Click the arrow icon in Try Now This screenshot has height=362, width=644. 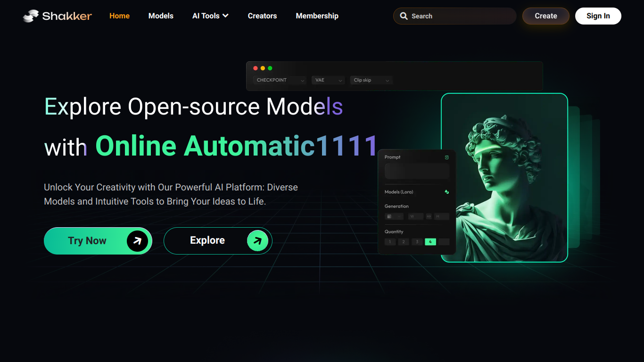tap(137, 241)
